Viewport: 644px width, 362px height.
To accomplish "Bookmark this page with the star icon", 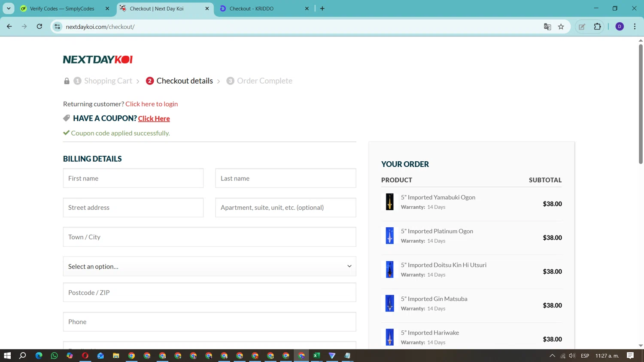I will click(x=561, y=27).
